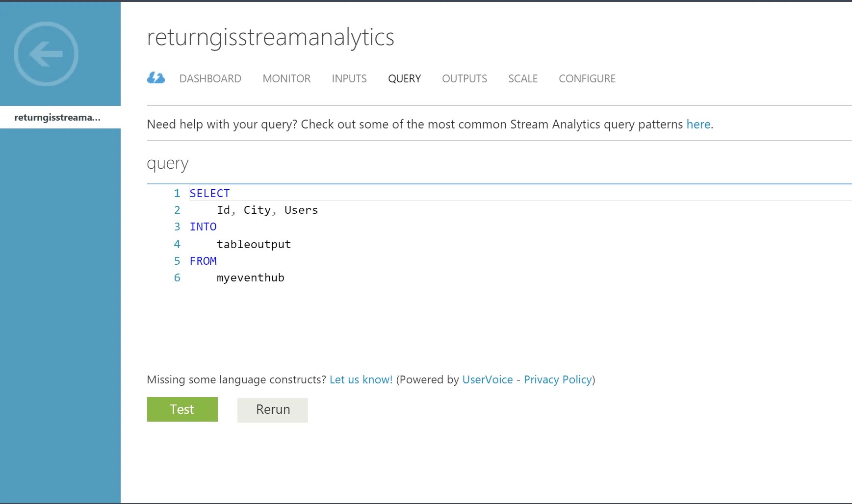
Task: Select the QUERY tab
Action: coord(404,78)
